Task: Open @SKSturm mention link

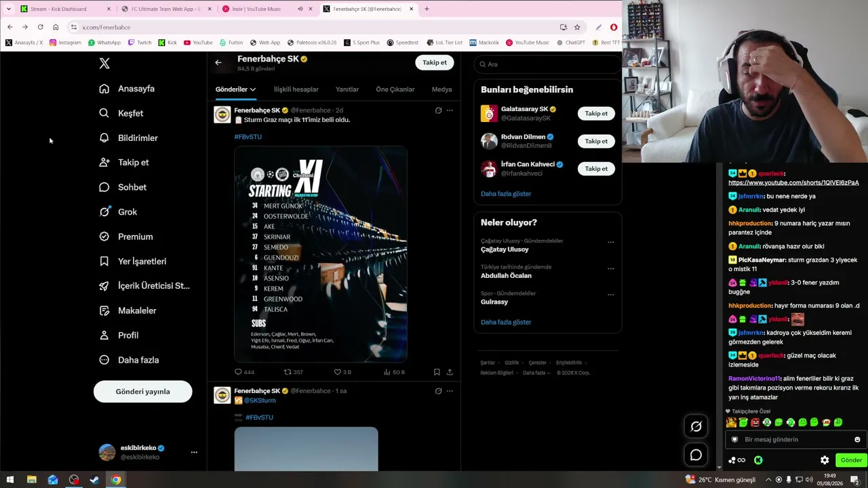Action: point(260,401)
